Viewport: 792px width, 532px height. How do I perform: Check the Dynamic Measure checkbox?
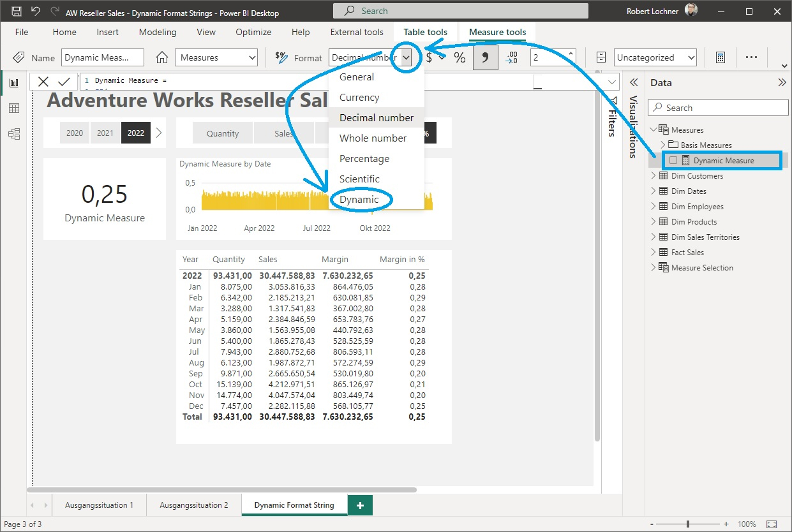673,161
